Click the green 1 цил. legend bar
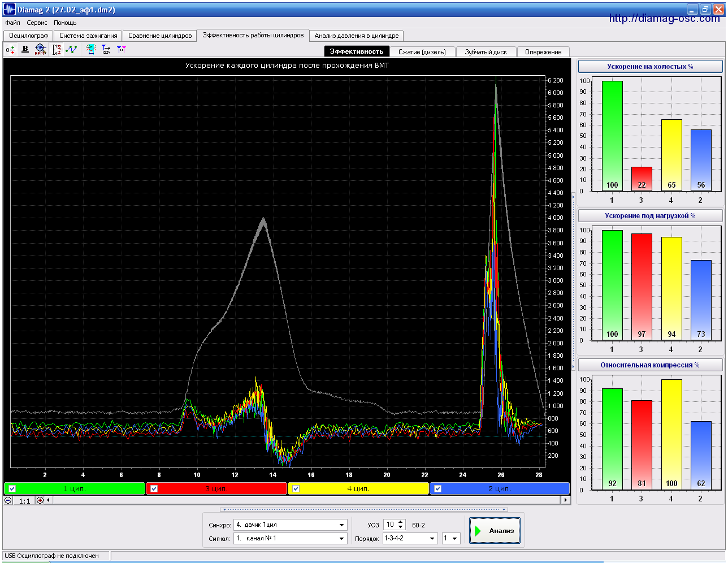 point(75,489)
